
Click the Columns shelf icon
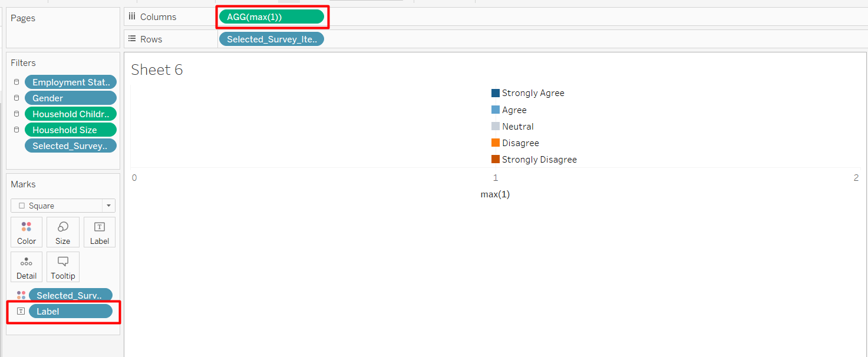tap(132, 17)
